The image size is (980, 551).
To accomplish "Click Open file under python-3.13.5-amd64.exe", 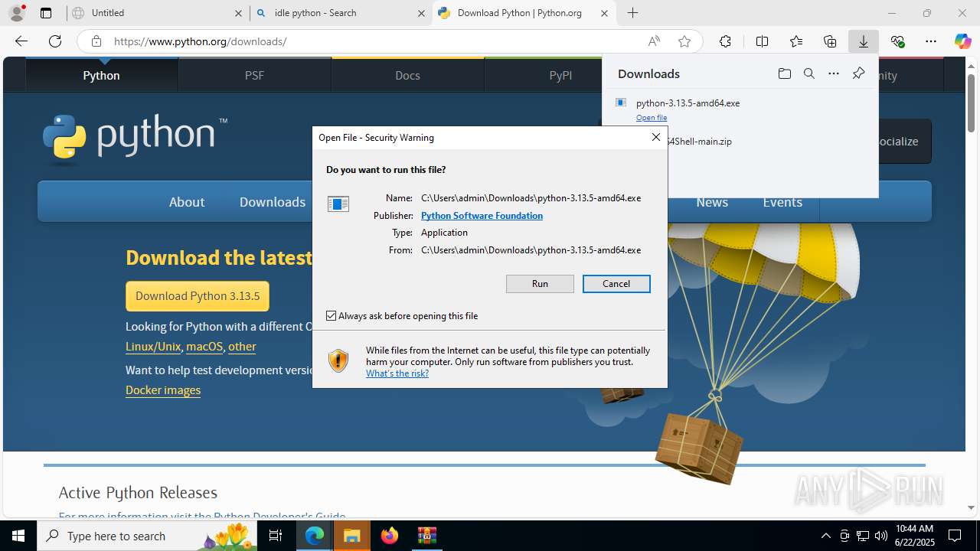I will 652,118.
